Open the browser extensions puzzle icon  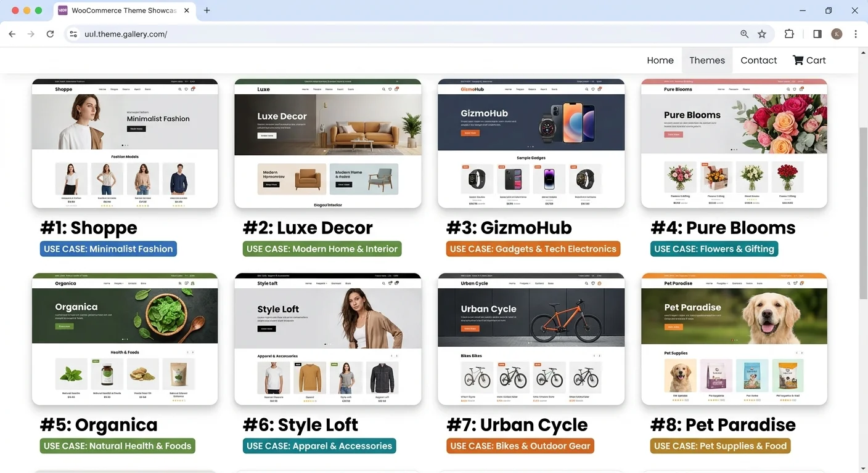[x=789, y=34]
